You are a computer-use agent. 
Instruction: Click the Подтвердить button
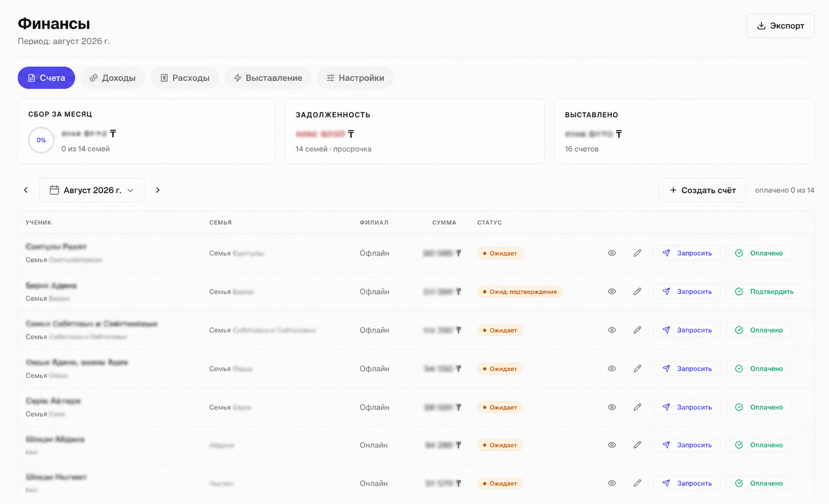(764, 292)
